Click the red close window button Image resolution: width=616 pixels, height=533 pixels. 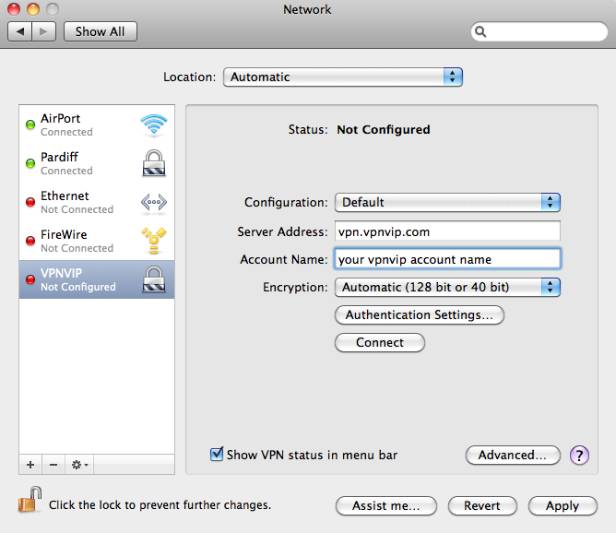coord(14,9)
